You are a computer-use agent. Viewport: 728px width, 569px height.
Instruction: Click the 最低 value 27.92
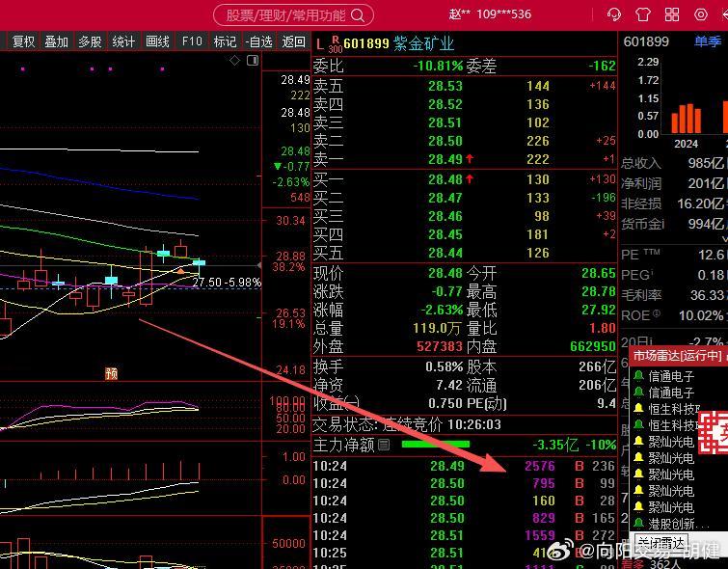599,310
